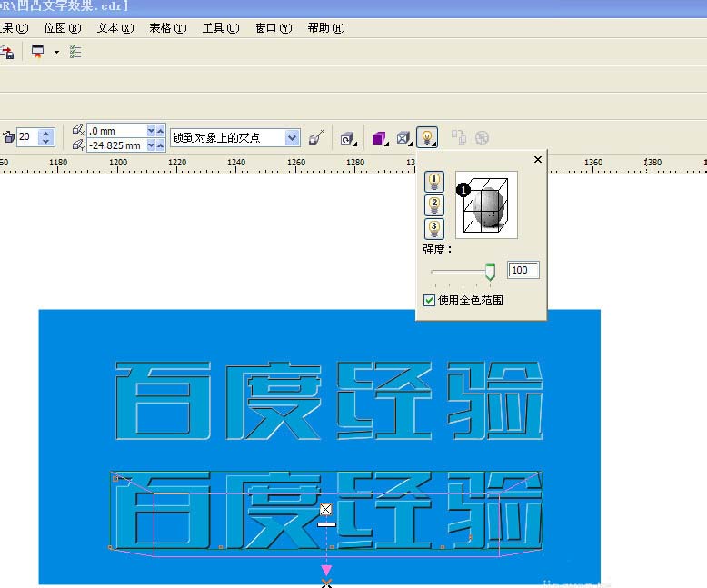Open the 位图(B) menu
Viewport: 707px width, 588px height.
[x=63, y=28]
